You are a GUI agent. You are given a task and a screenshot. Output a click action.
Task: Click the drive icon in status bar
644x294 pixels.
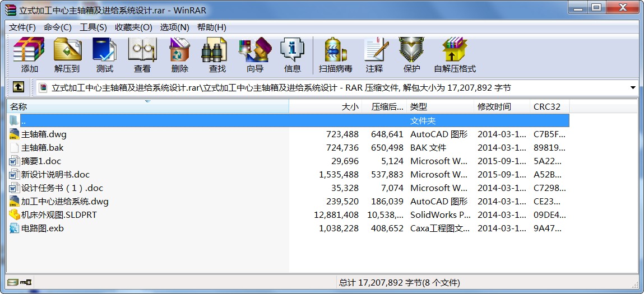click(x=13, y=282)
